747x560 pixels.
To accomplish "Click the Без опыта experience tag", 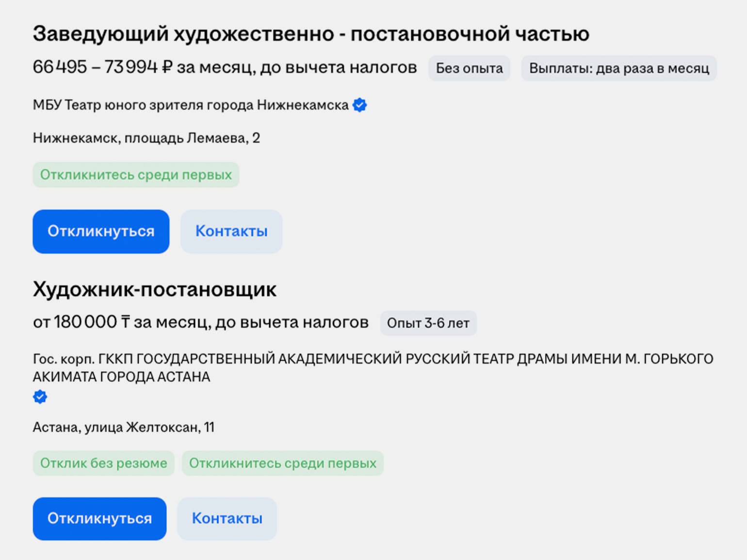I will point(469,68).
